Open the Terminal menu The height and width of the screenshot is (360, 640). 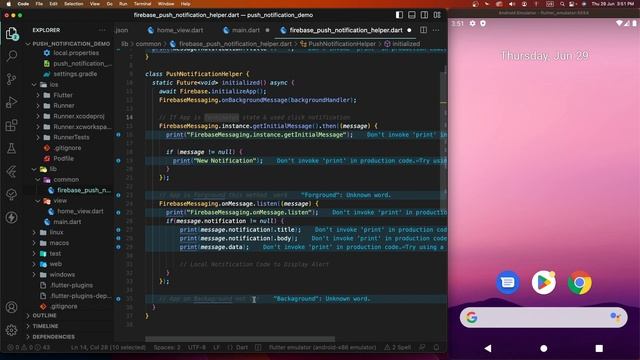tap(142, 4)
